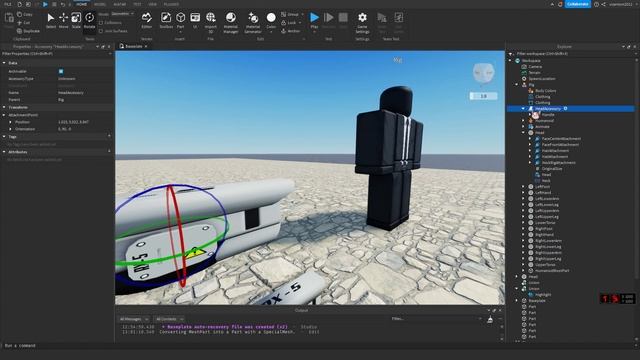The width and height of the screenshot is (640, 360).
Task: Toggle the Collisions checkbox
Action: (101, 23)
